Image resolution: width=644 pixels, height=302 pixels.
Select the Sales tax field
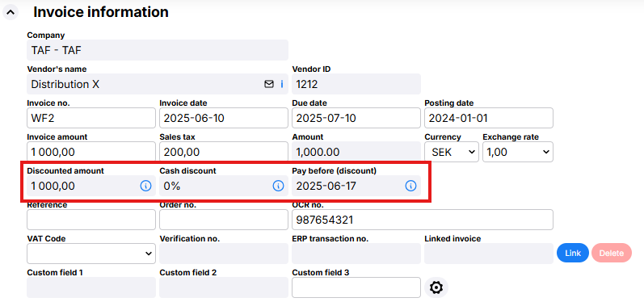pyautogui.click(x=224, y=152)
